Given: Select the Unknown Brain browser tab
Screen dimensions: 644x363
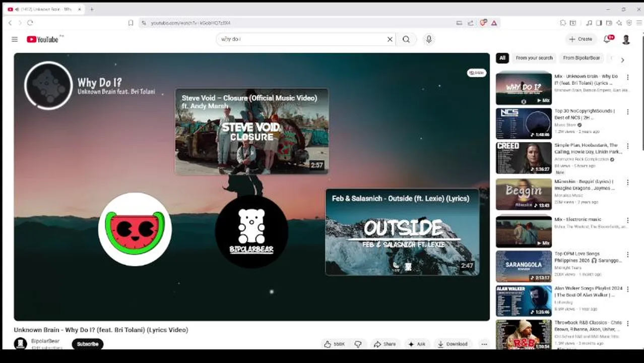Looking at the screenshot, I should click(x=43, y=9).
